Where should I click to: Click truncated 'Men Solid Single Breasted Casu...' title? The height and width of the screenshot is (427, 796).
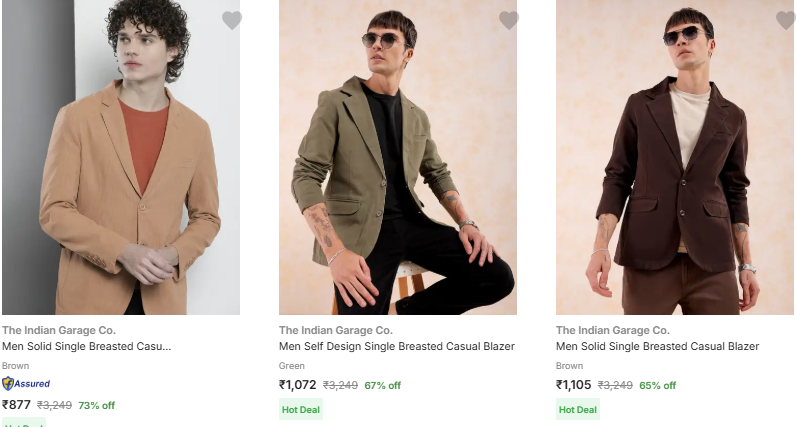[x=86, y=346]
